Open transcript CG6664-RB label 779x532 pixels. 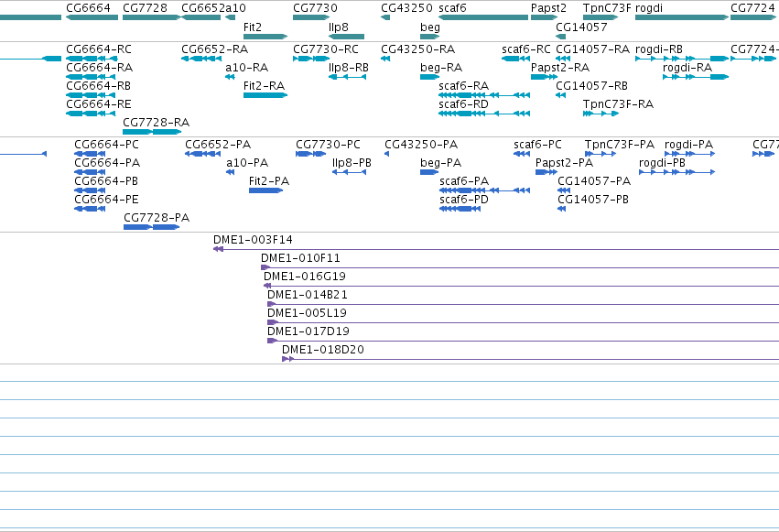coord(98,86)
